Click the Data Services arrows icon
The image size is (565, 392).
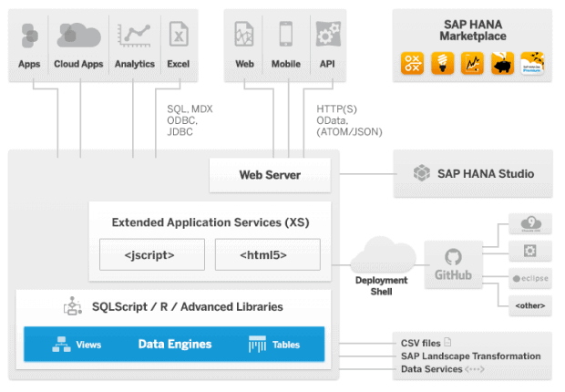pos(475,369)
